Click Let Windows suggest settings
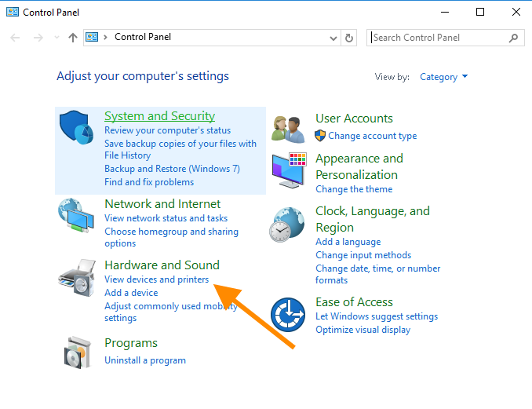Viewport: 532px width, 409px height. pos(377,316)
